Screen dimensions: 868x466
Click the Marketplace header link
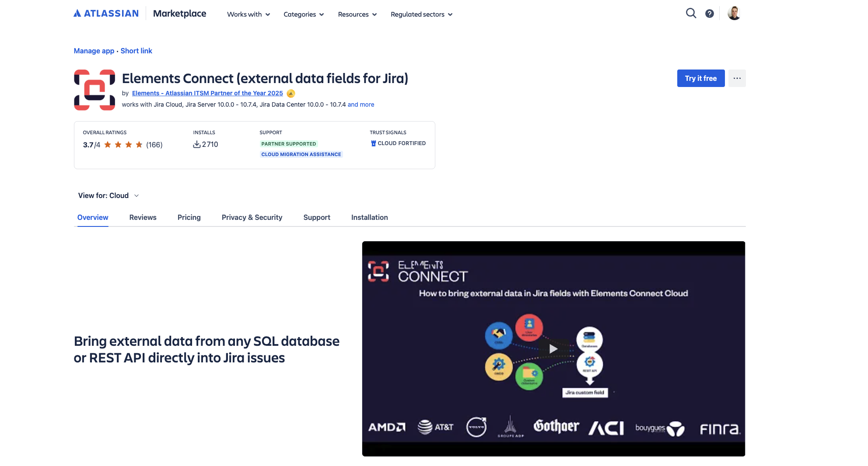179,14
